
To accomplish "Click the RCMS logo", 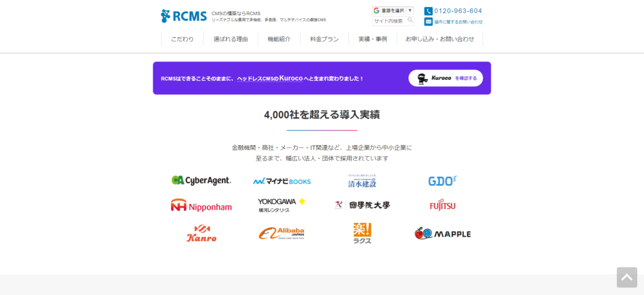I will click(x=183, y=16).
